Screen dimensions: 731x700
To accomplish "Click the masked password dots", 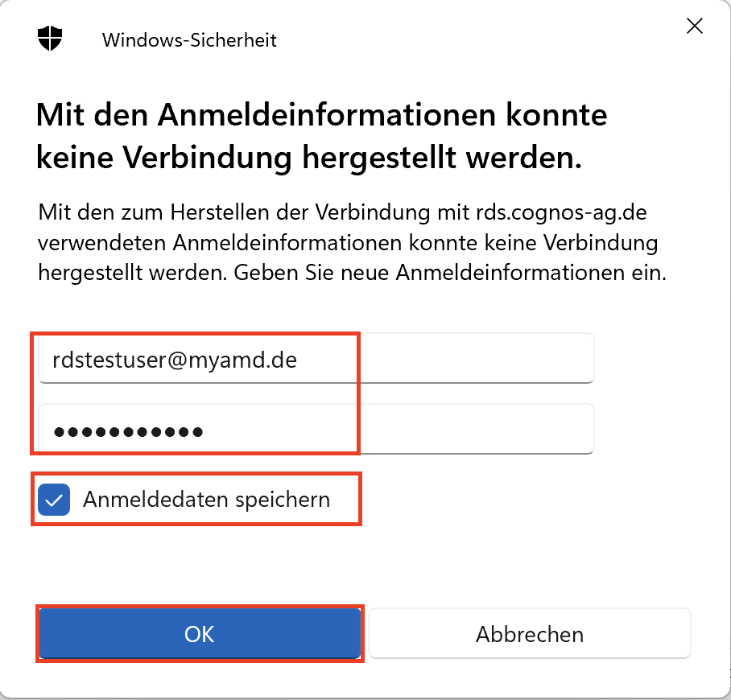I will (x=128, y=432).
